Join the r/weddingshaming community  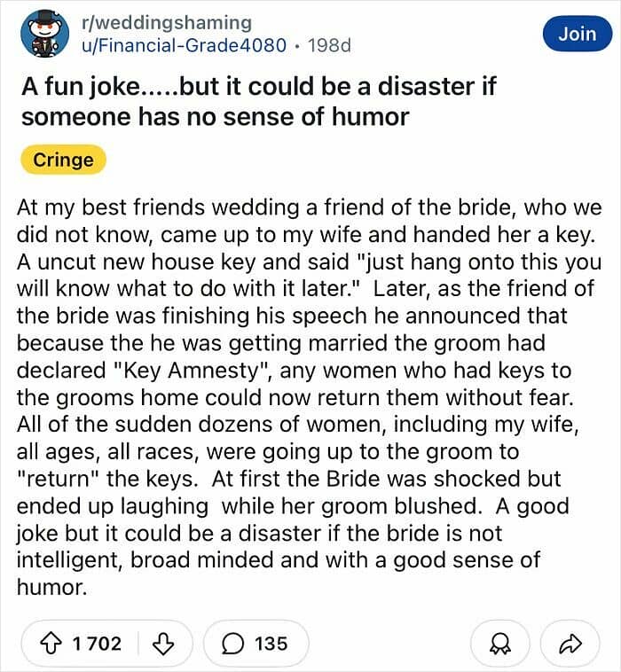point(578,34)
